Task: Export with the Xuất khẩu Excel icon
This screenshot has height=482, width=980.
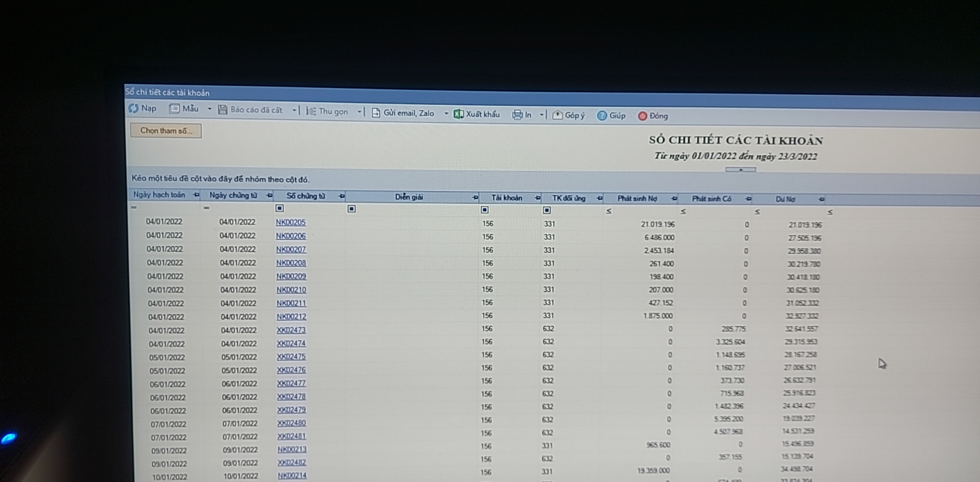Action: 458,114
